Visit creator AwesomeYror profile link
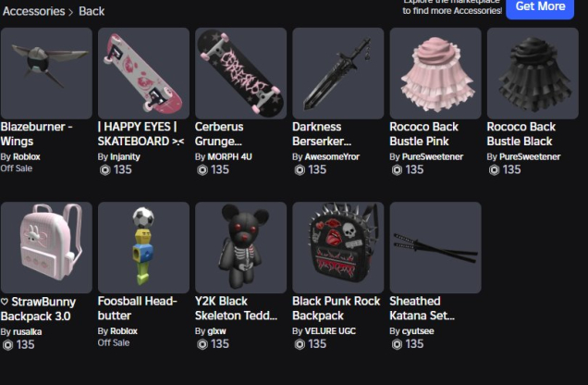The image size is (588, 385). (332, 156)
